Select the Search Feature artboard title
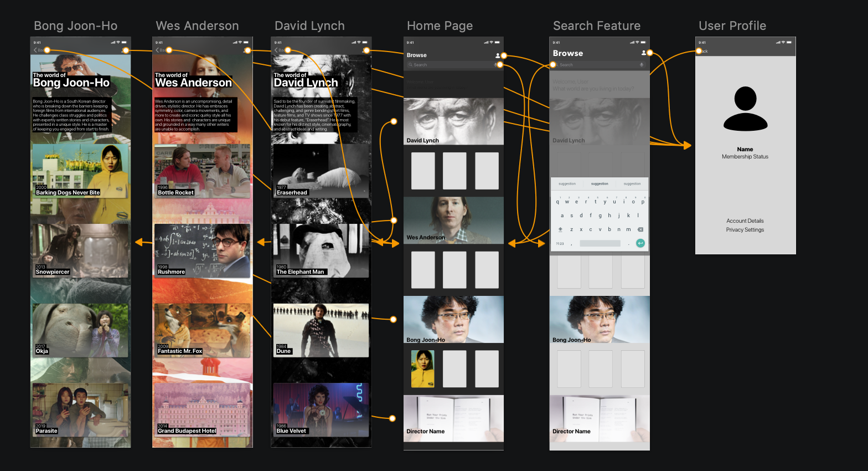 pos(597,26)
